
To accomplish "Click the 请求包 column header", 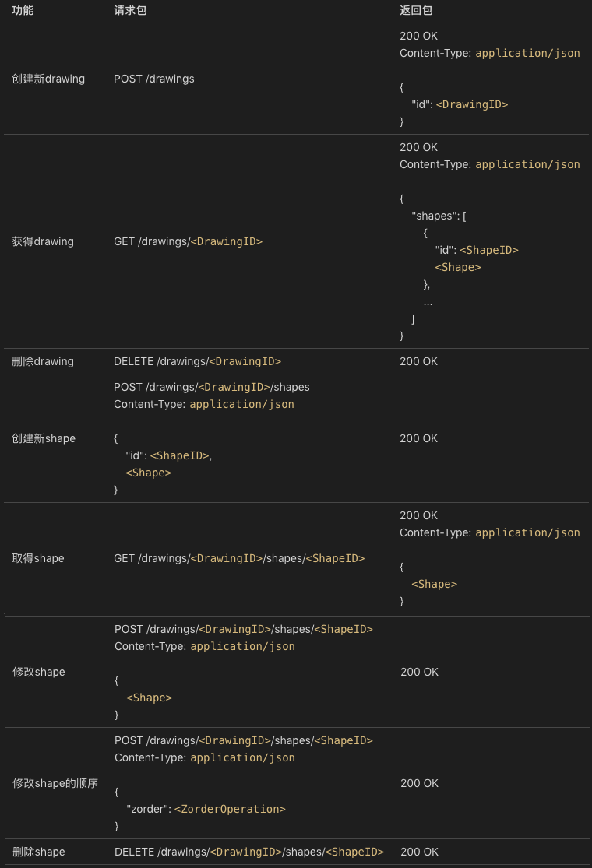I will click(x=130, y=11).
